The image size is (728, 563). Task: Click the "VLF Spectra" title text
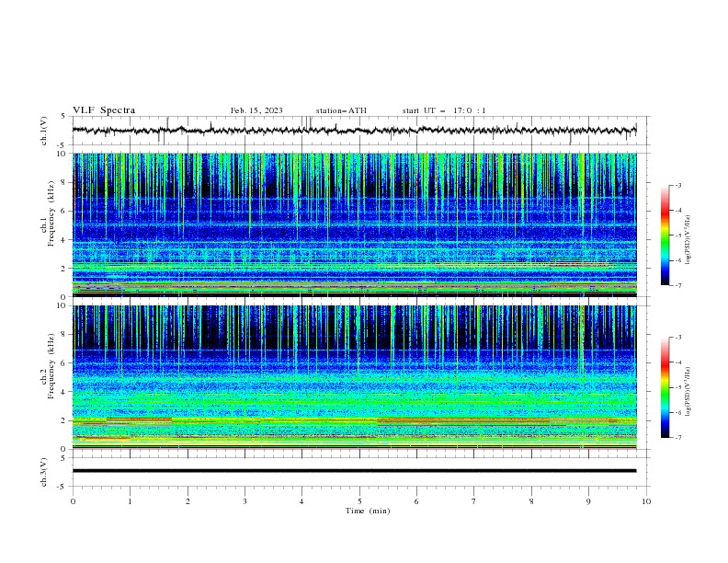pos(104,110)
